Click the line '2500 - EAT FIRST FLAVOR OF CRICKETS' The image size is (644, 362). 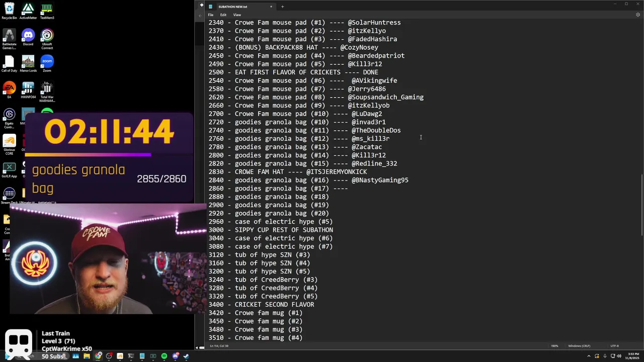(293, 72)
